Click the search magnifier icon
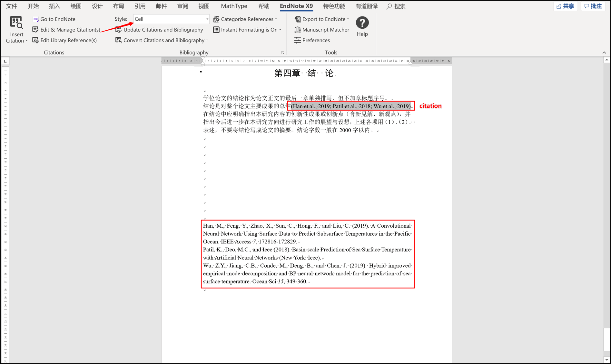Viewport: 611px width, 364px height. tap(389, 6)
